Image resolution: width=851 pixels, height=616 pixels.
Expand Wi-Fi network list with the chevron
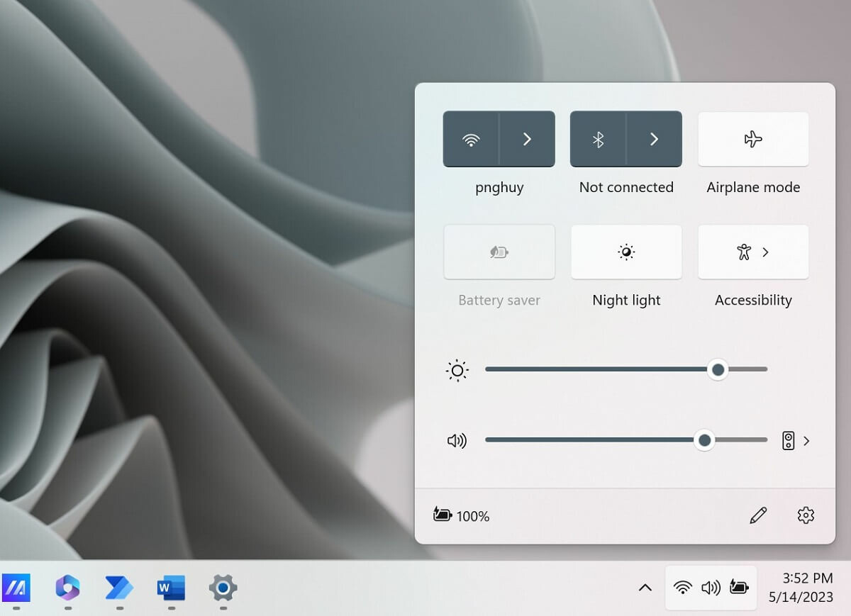click(526, 139)
